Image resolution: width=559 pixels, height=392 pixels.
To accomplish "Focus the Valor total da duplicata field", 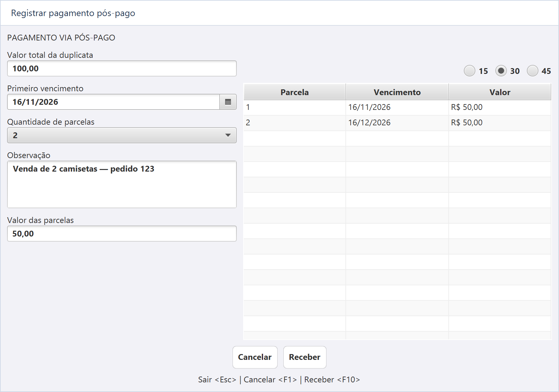I will click(122, 68).
